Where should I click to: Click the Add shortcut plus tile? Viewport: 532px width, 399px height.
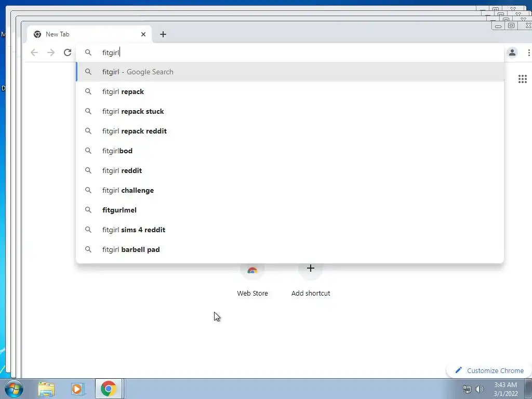tap(311, 280)
